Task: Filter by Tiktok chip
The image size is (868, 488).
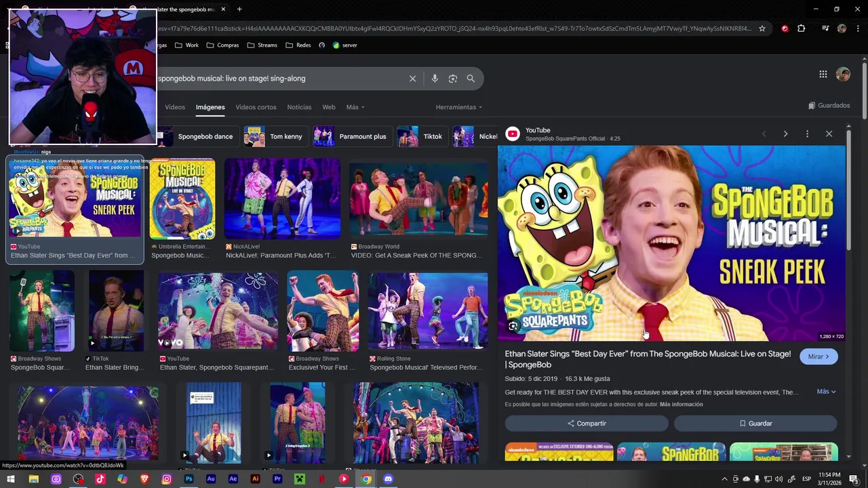Action: click(421, 137)
